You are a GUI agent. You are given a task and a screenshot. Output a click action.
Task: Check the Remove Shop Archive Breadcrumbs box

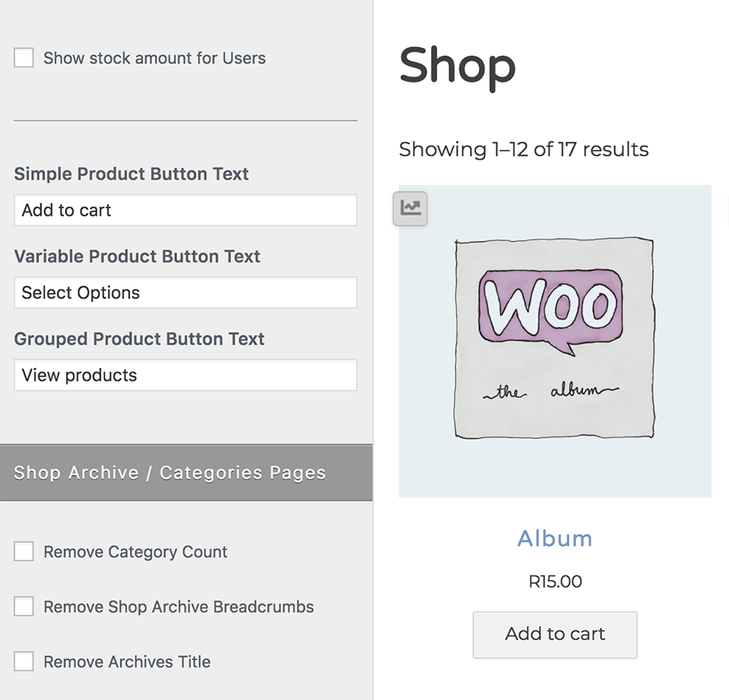point(24,607)
